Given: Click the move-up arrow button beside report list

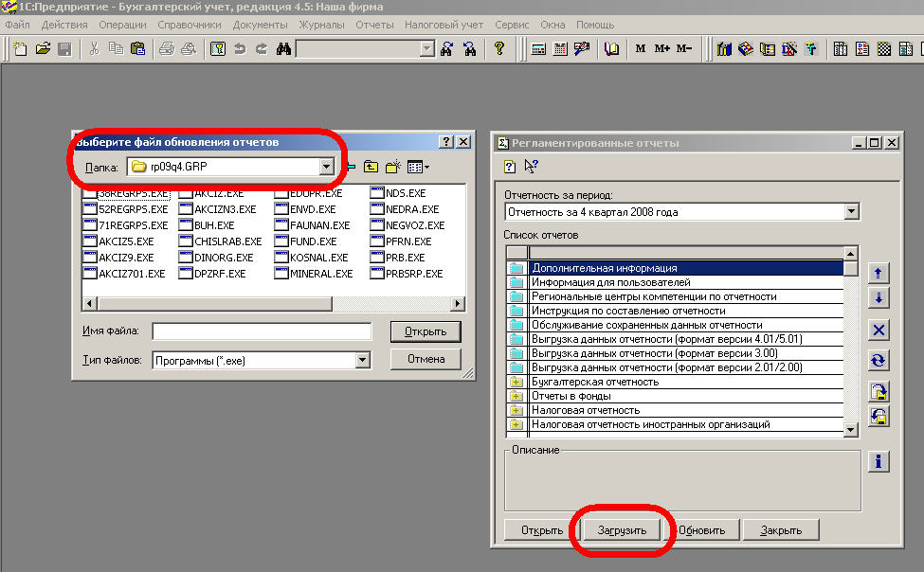Looking at the screenshot, I should coord(879,273).
